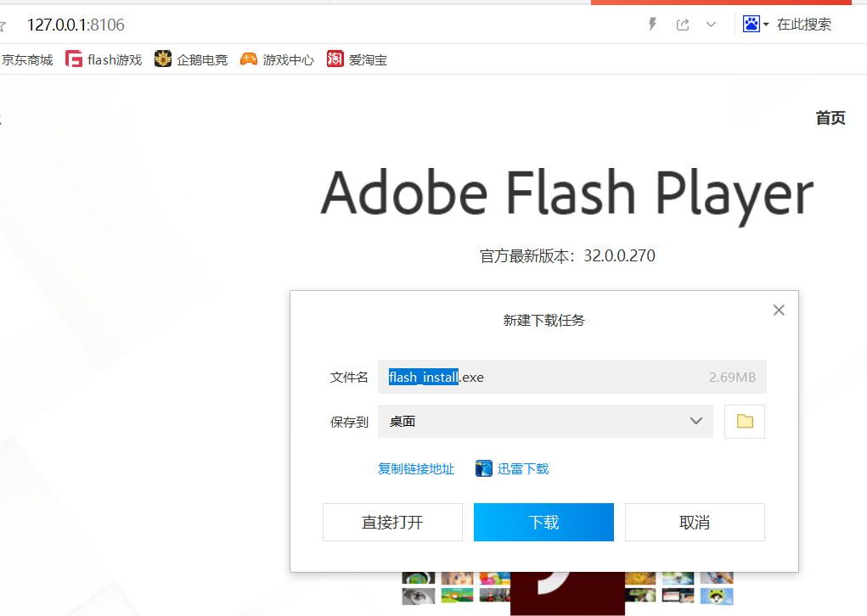The height and width of the screenshot is (616, 867).
Task: Go to 首页 on the page
Action: point(830,118)
